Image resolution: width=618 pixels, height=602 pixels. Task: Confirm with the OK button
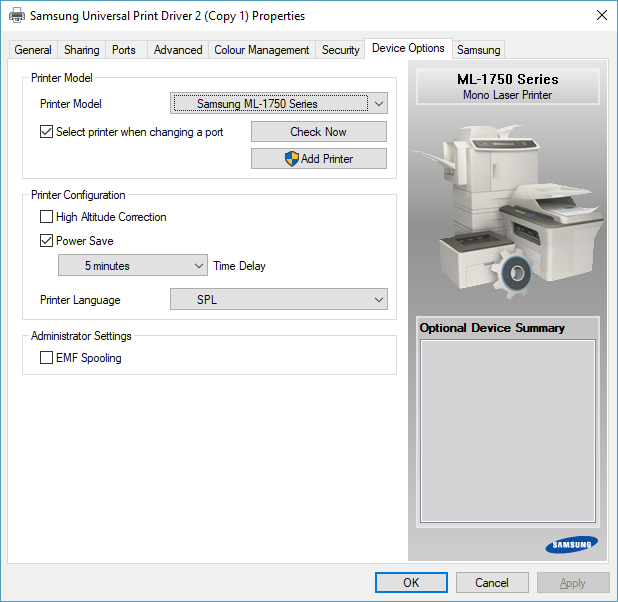point(411,582)
